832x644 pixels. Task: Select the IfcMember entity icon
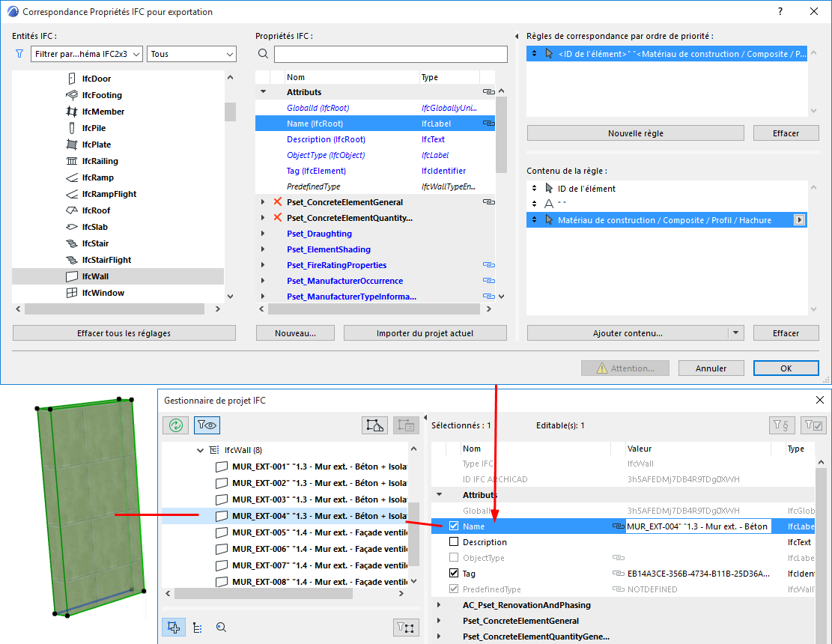pyautogui.click(x=72, y=112)
